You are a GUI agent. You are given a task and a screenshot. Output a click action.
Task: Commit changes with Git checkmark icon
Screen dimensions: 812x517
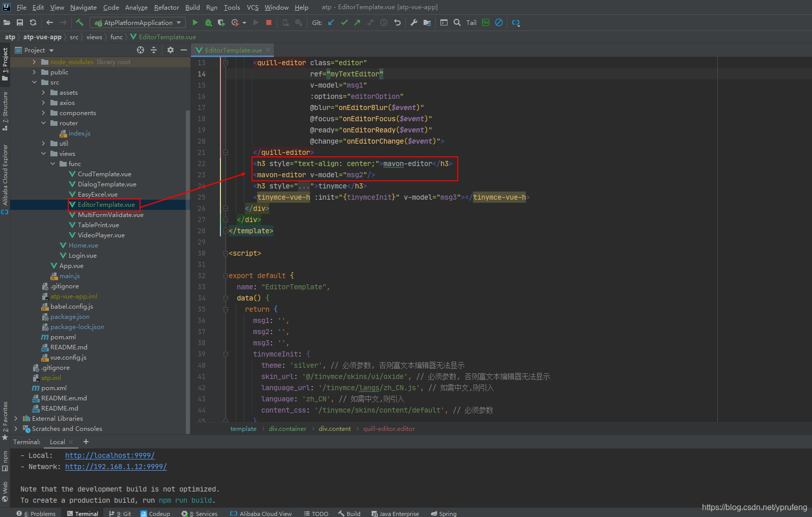point(345,22)
